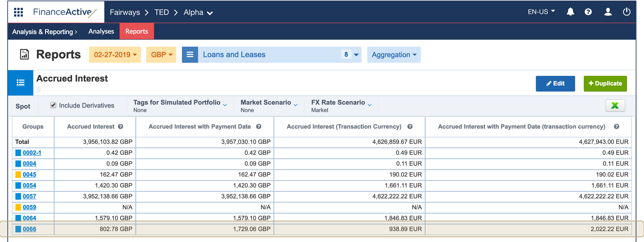Click the blue swatch for 0057
Image resolution: width=644 pixels, height=242 pixels.
click(x=18, y=196)
